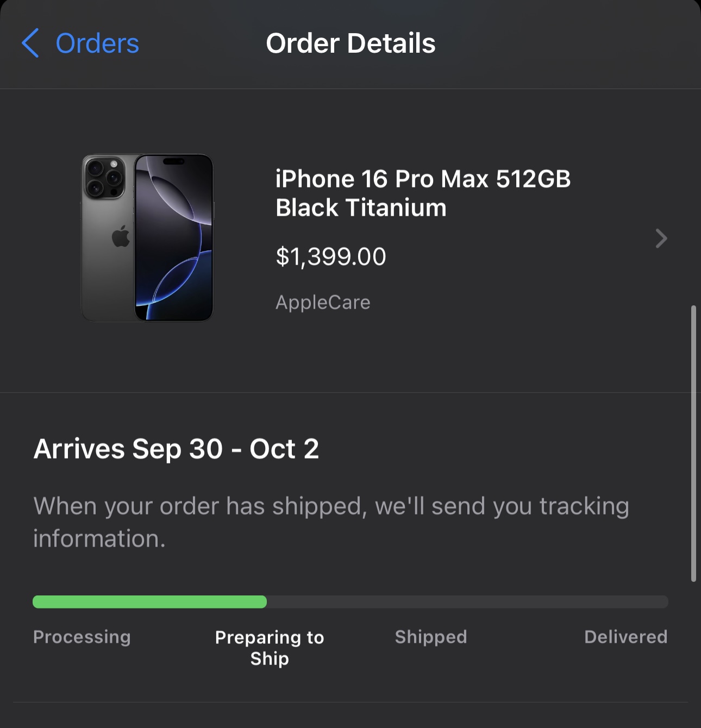Click the $1,399.00 price
701x728 pixels.
click(330, 256)
